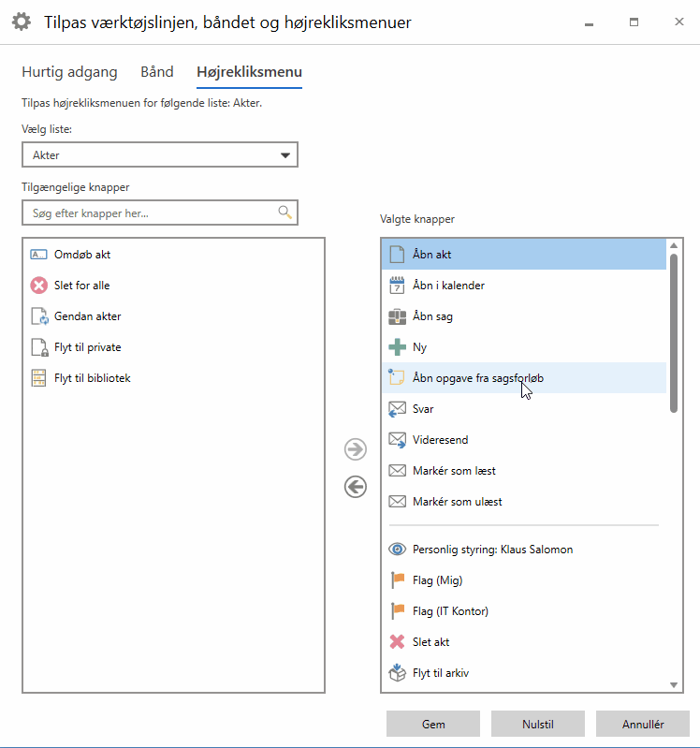This screenshot has height=748, width=700.
Task: Select the Flag (IT Kontor) entry text
Action: point(450,611)
